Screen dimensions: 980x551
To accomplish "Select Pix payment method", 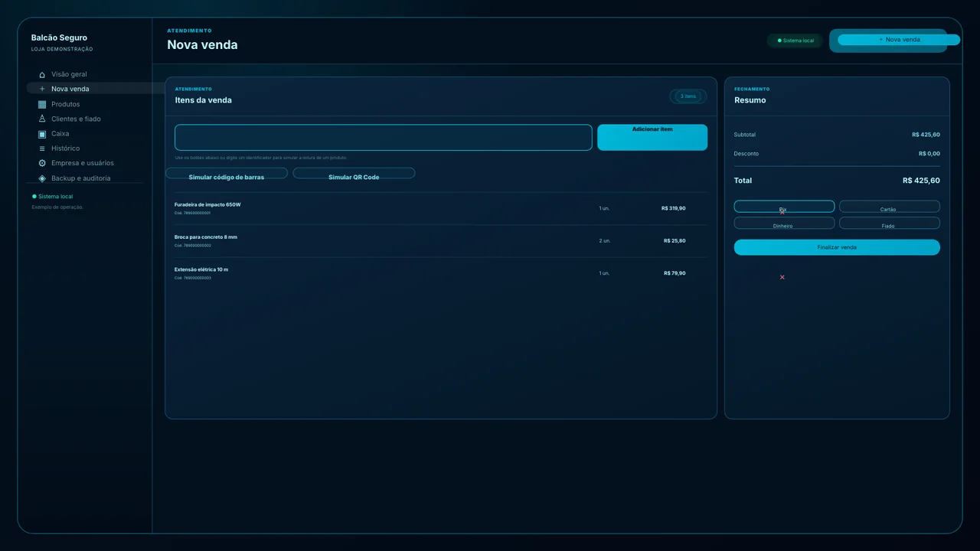I will tap(784, 207).
